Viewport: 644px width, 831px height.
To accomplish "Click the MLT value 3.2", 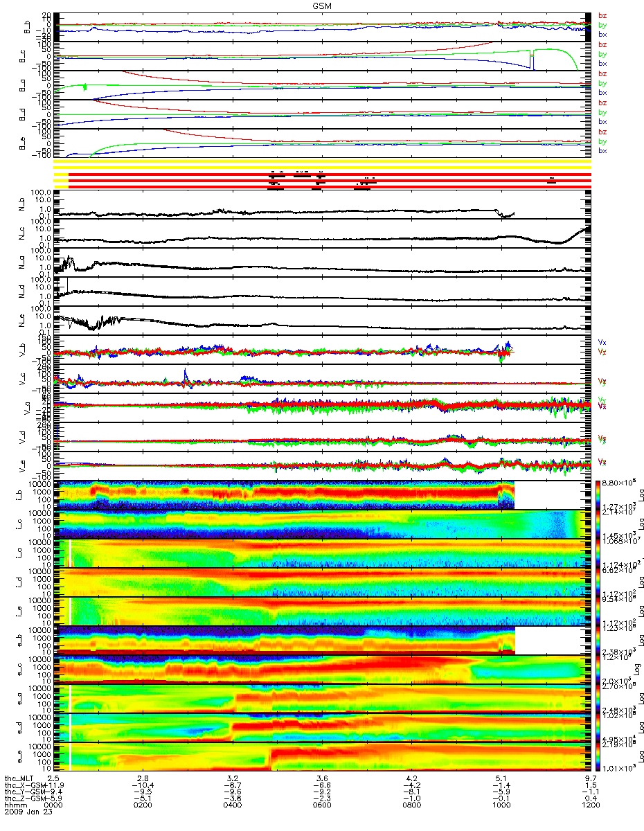I will tap(233, 779).
